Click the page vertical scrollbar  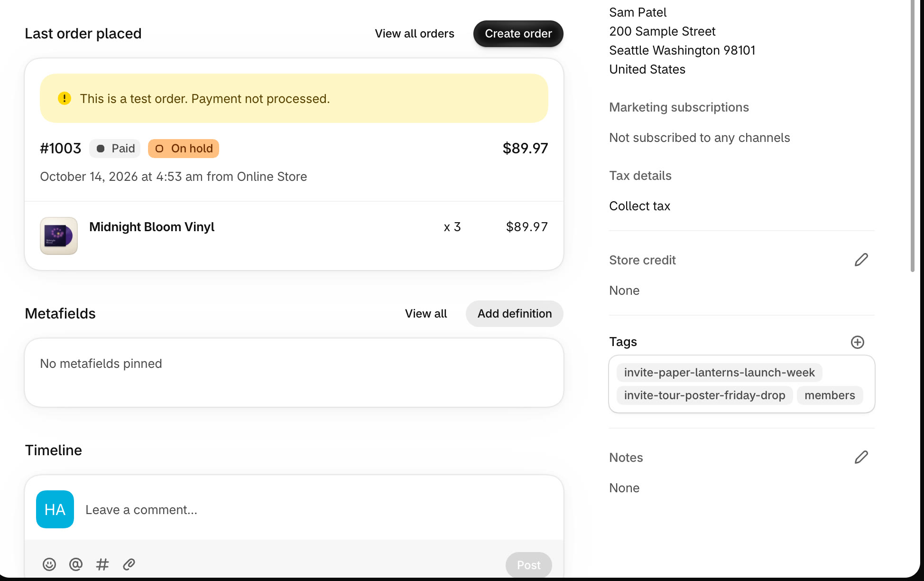913,136
